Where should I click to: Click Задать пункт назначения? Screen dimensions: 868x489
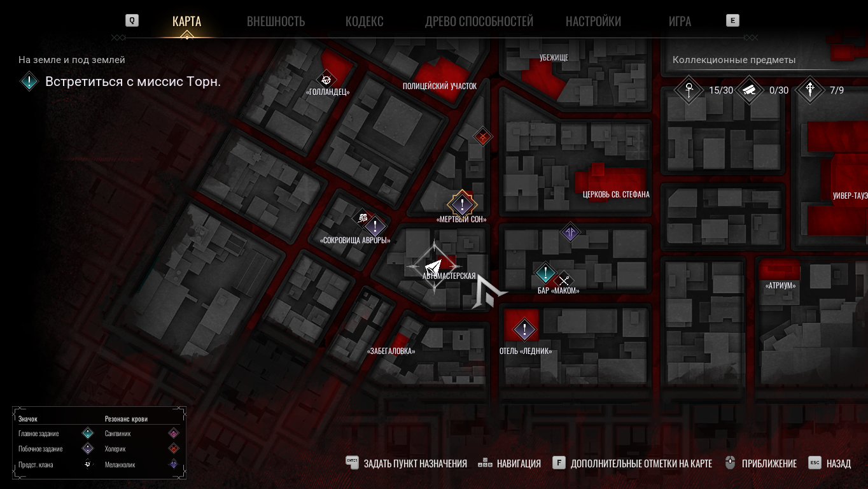tap(415, 464)
